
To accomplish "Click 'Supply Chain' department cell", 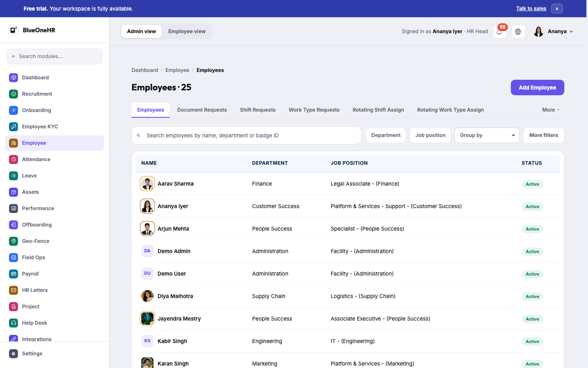I will pos(269,296).
